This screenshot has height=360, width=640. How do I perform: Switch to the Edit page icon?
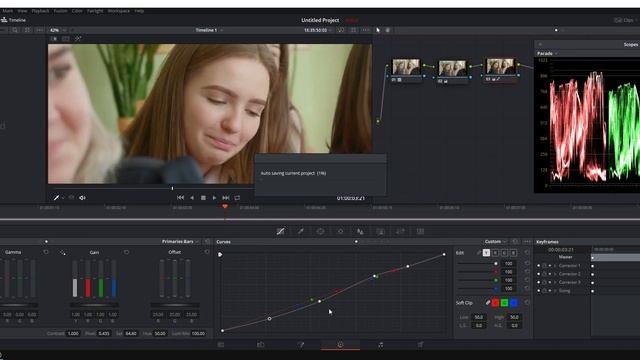coord(260,345)
